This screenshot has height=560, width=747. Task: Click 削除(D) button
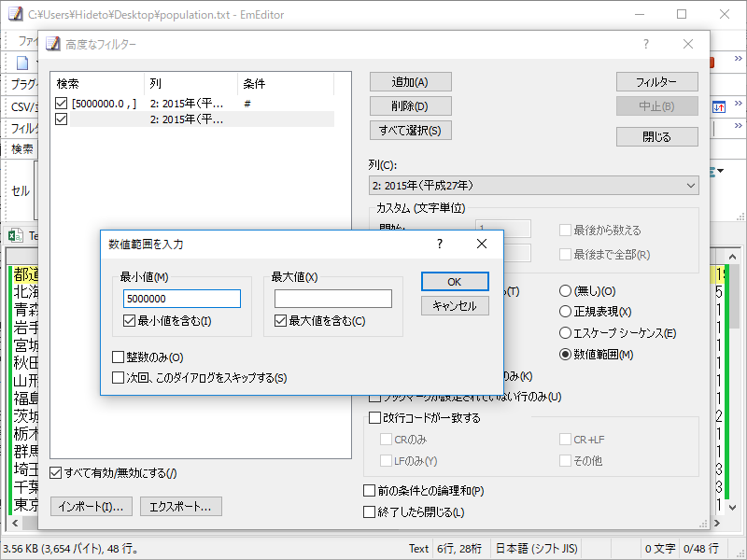410,106
